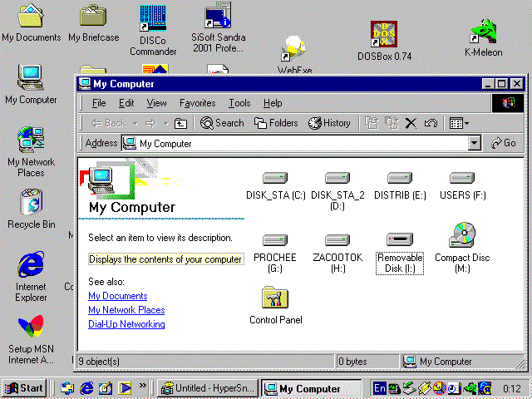Click the My Computer taskbar button
The height and width of the screenshot is (399, 532).
click(x=311, y=388)
